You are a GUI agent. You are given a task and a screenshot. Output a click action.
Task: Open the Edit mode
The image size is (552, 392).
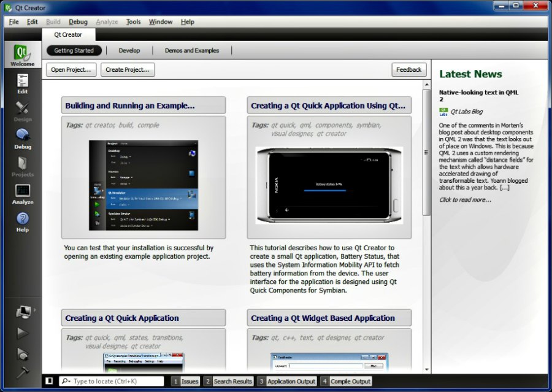coord(22,84)
